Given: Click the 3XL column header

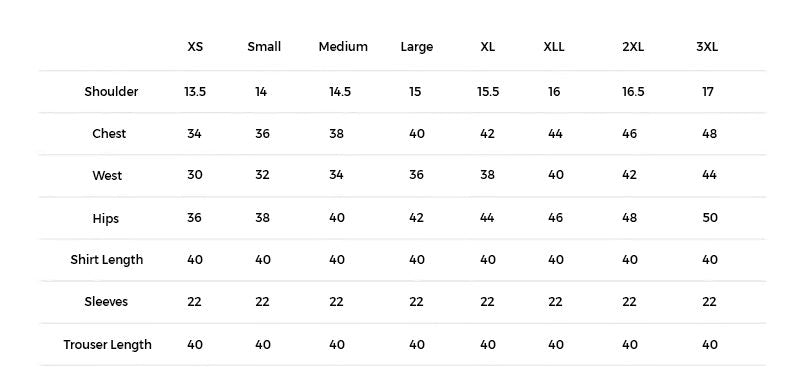Looking at the screenshot, I should click(x=707, y=46).
